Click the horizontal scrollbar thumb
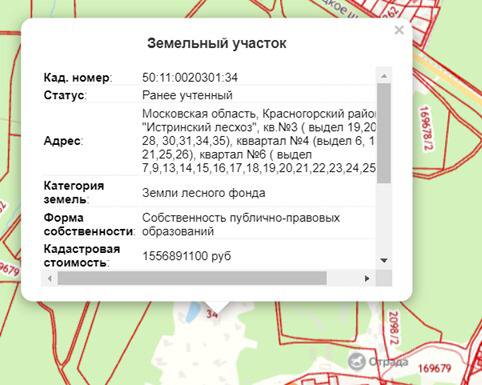 tap(192, 278)
